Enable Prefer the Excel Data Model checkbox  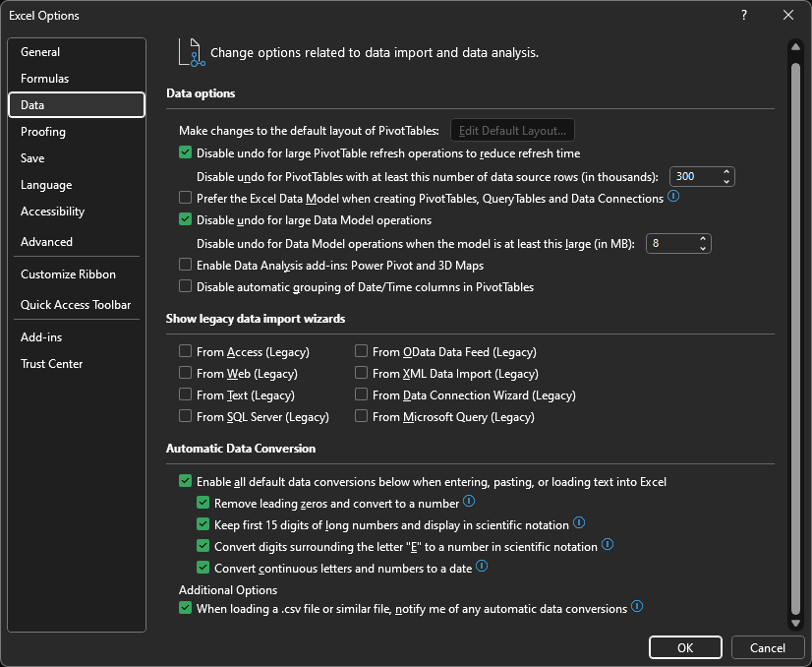point(186,198)
